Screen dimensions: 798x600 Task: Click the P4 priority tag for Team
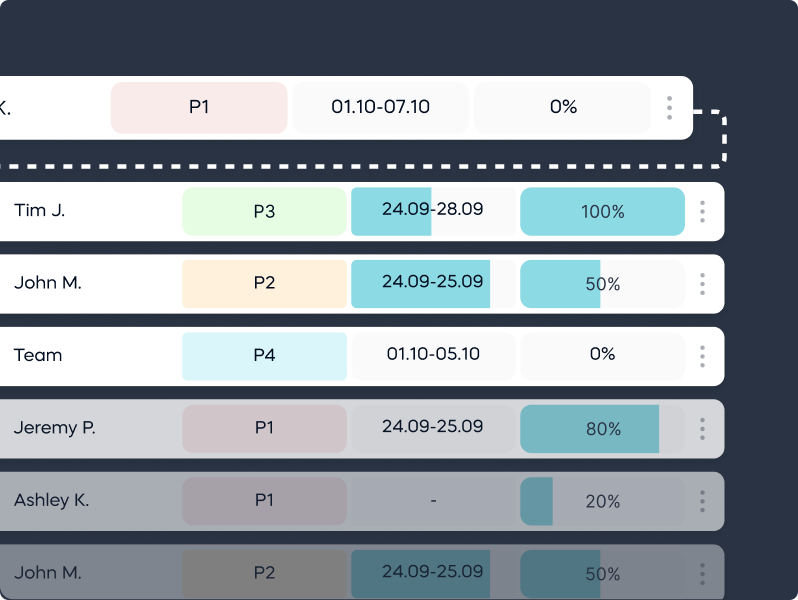click(x=264, y=355)
